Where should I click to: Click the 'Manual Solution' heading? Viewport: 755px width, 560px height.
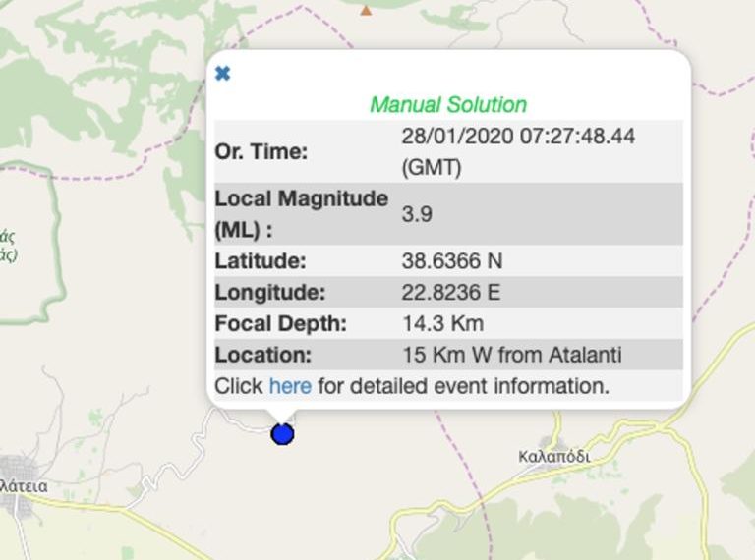pyautogui.click(x=448, y=104)
